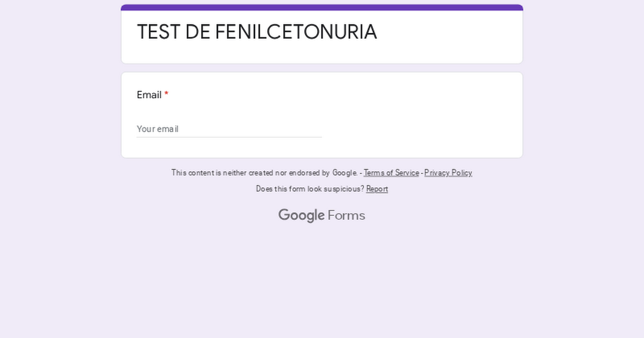Image resolution: width=644 pixels, height=338 pixels.
Task: Click the Forms word in footer logo
Action: pyautogui.click(x=346, y=215)
